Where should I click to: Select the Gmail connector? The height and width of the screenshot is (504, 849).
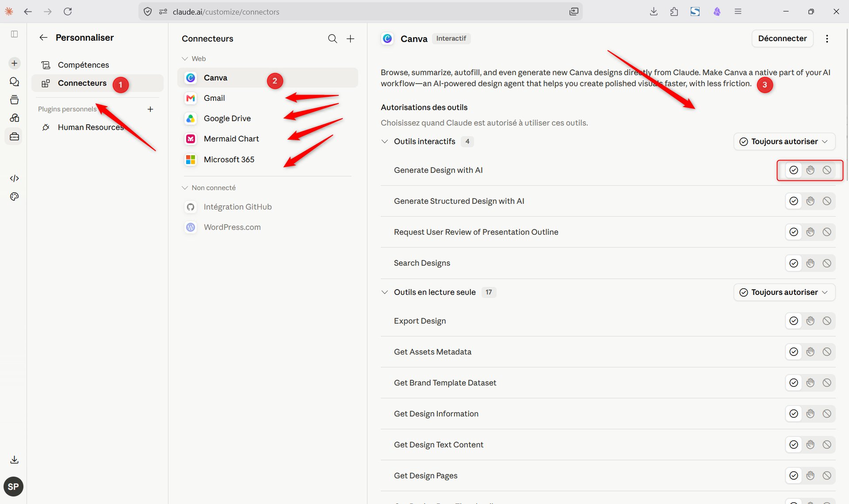pyautogui.click(x=268, y=98)
